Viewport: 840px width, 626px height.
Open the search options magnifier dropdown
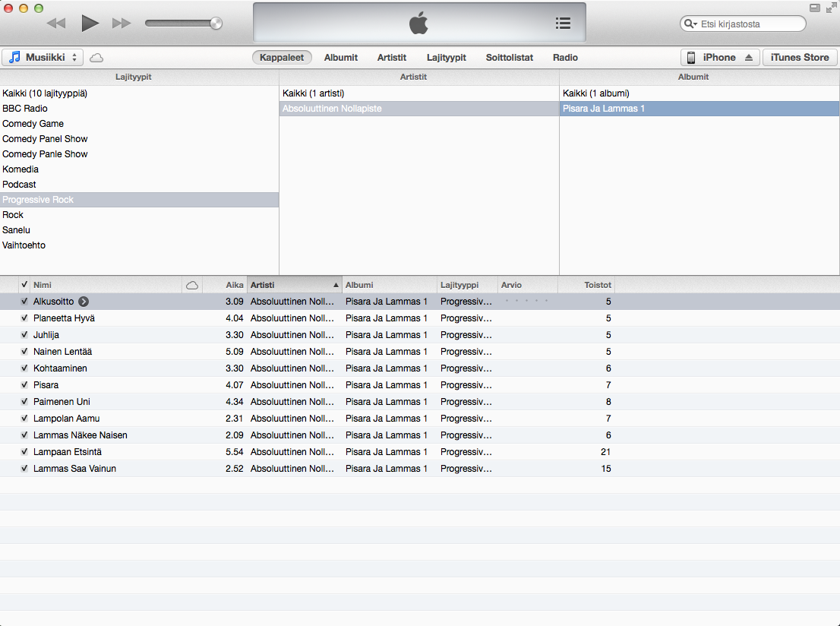690,24
